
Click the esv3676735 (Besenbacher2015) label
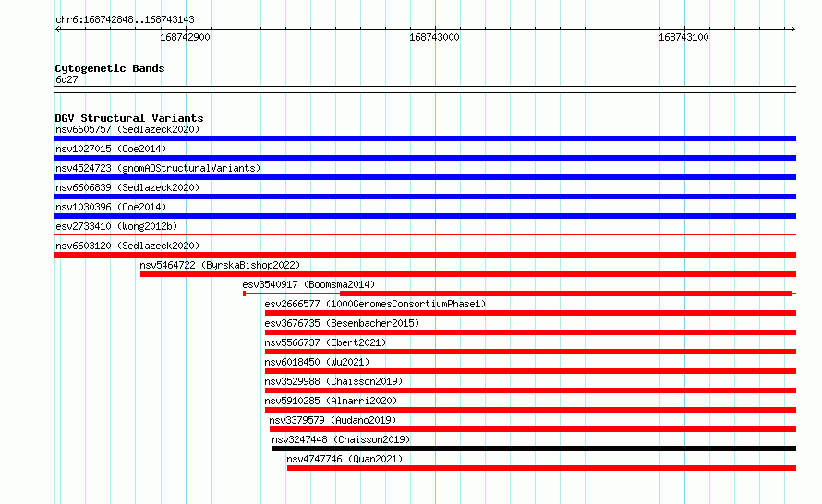pyautogui.click(x=342, y=323)
